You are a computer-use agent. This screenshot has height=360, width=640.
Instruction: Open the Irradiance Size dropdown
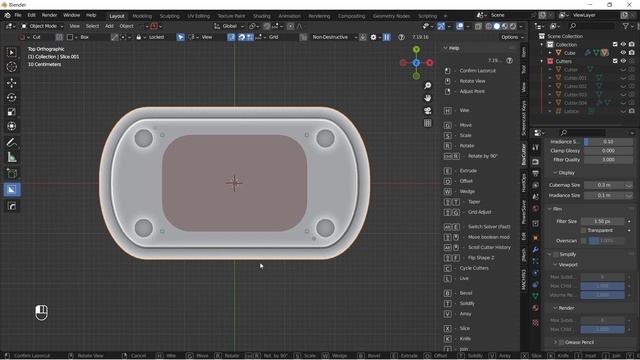click(608, 196)
